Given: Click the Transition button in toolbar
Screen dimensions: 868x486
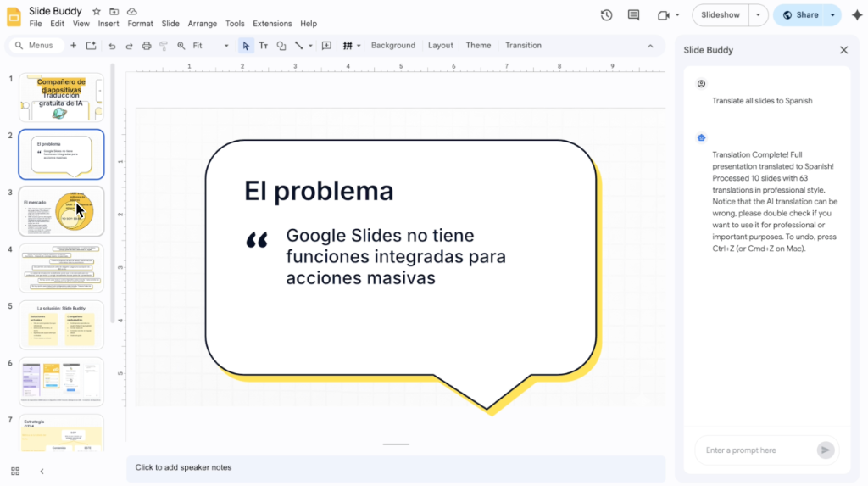Looking at the screenshot, I should (523, 46).
